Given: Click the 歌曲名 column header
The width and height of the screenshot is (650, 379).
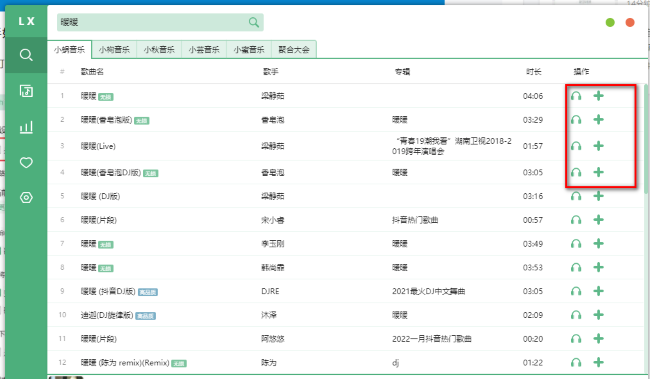Looking at the screenshot, I should [x=92, y=72].
